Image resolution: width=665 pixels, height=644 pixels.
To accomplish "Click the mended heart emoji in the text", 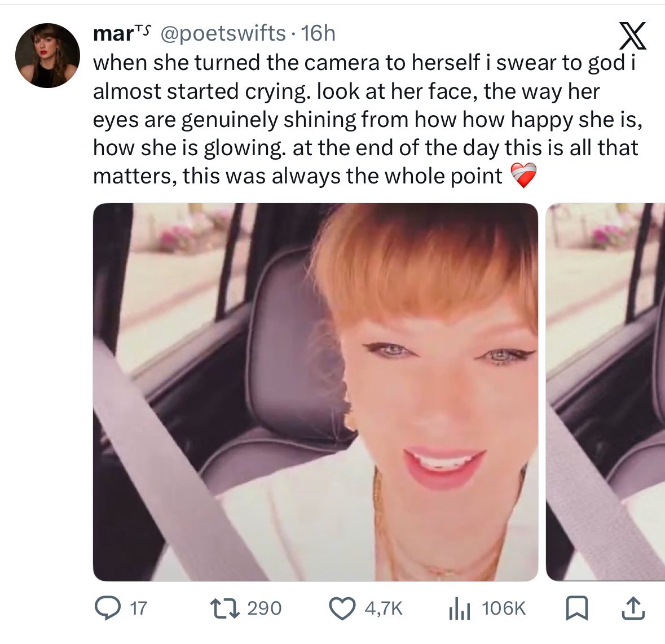I will point(523,176).
